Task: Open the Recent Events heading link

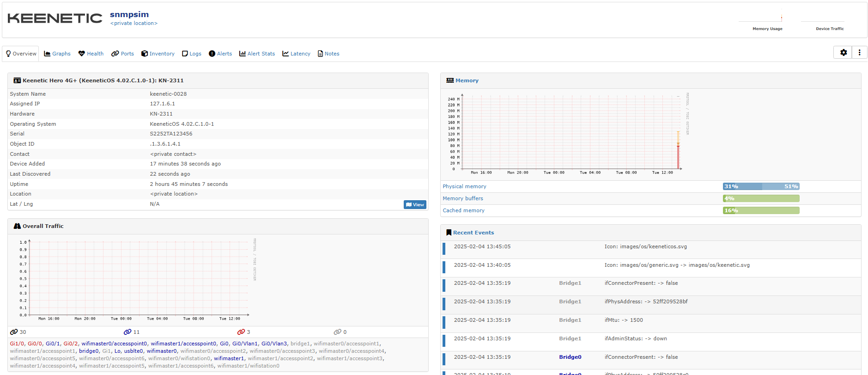Action: click(473, 233)
